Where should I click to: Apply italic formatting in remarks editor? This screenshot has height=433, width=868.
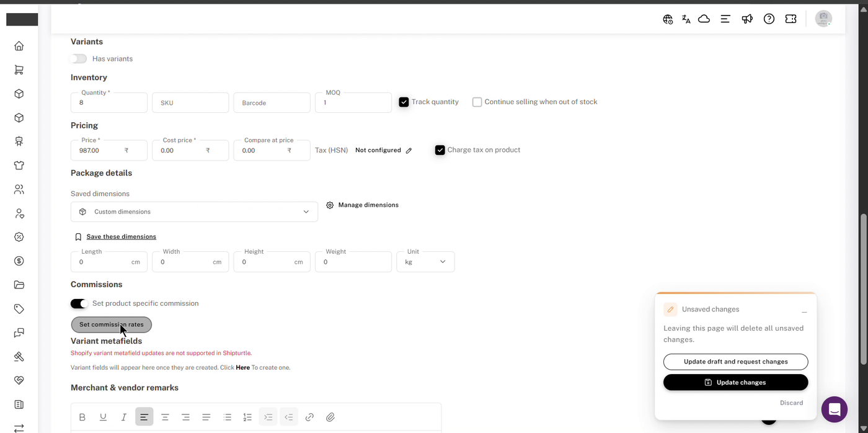(x=124, y=417)
